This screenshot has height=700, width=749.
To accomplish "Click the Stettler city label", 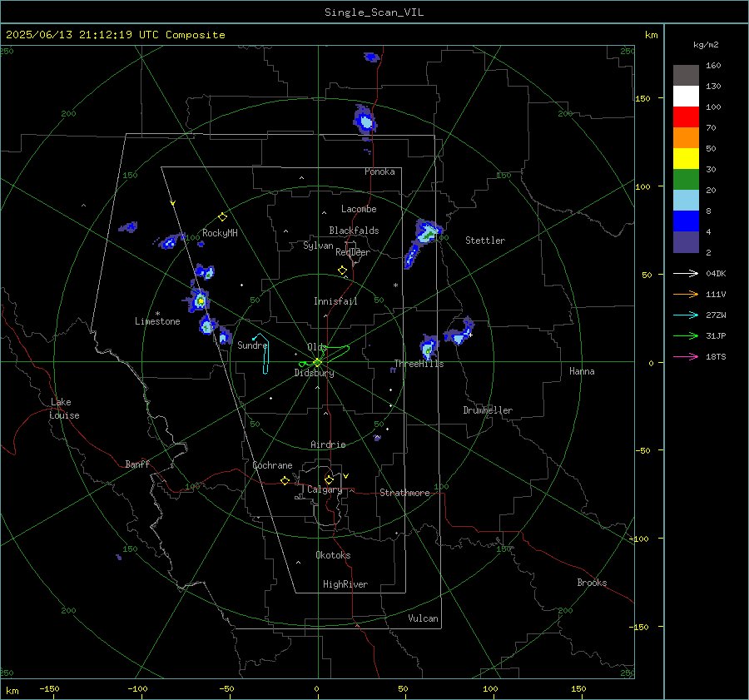I will point(485,241).
